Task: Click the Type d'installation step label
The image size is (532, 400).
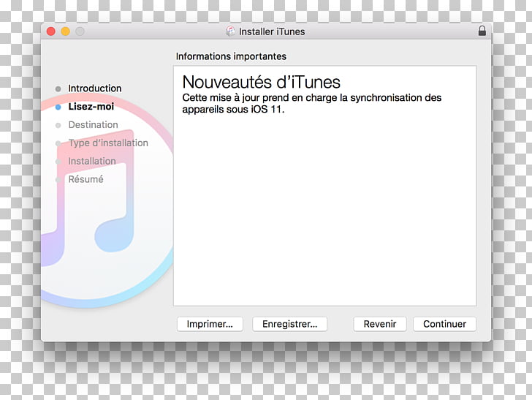Action: [x=108, y=143]
